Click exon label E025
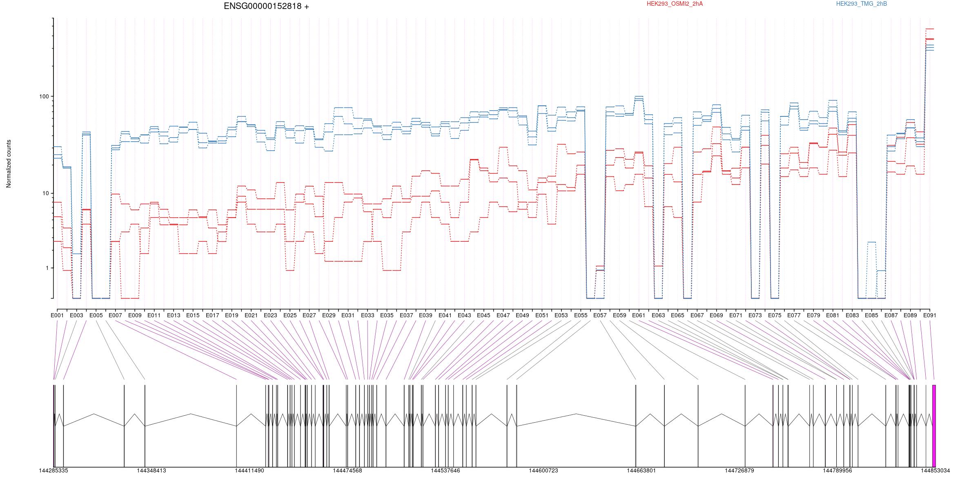 (x=290, y=315)
